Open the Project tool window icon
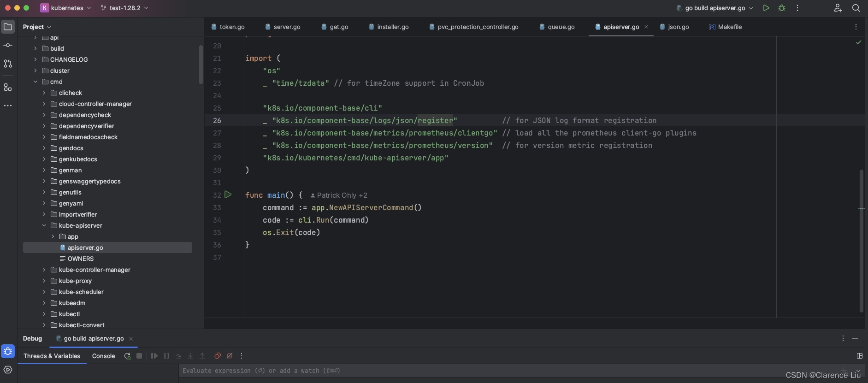Viewport: 868px width, 383px height. (x=8, y=27)
